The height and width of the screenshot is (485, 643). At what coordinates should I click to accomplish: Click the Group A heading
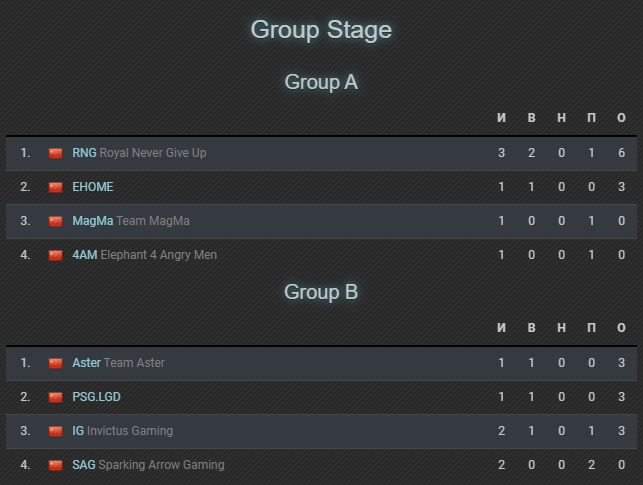tap(321, 82)
